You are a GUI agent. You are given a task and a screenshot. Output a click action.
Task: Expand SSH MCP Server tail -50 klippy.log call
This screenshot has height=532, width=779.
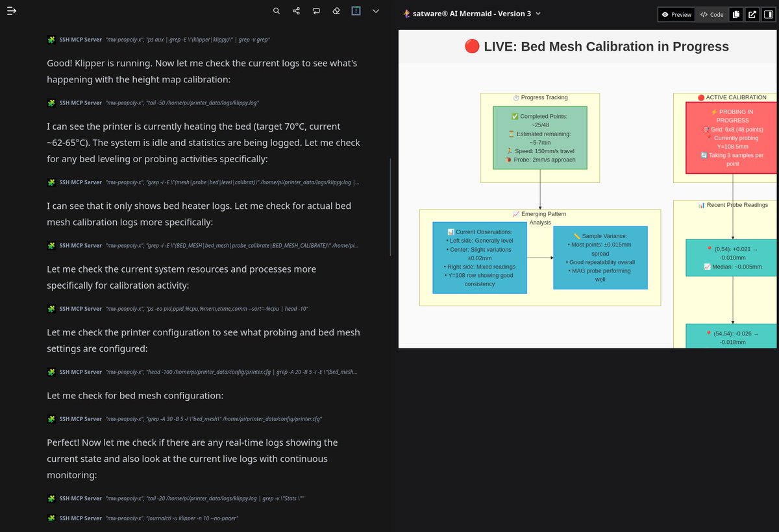tap(153, 103)
